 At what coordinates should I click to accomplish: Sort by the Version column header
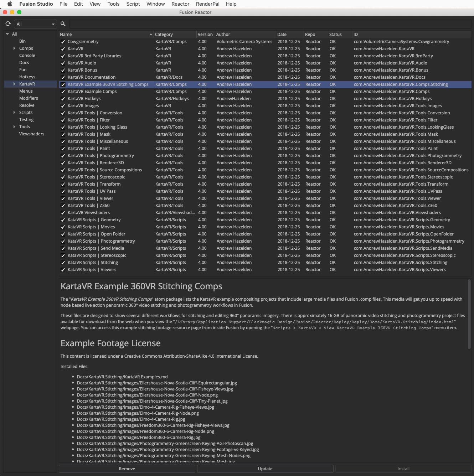click(205, 35)
